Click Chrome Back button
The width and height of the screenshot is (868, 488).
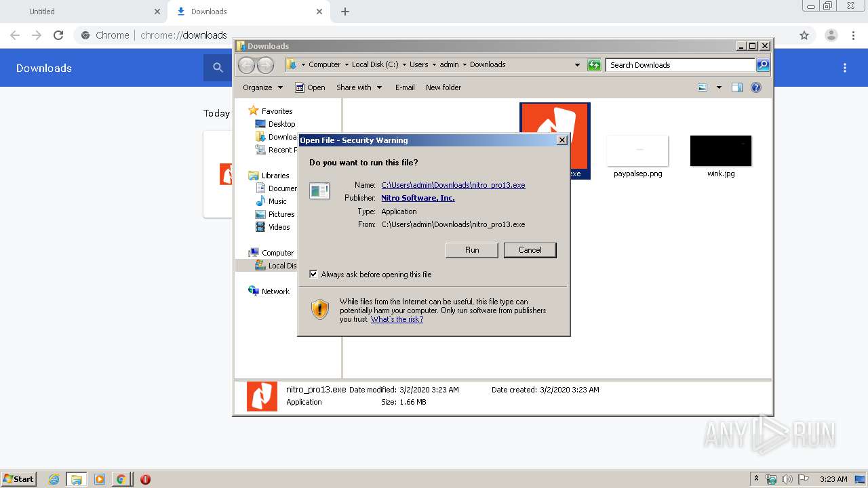[x=15, y=35]
